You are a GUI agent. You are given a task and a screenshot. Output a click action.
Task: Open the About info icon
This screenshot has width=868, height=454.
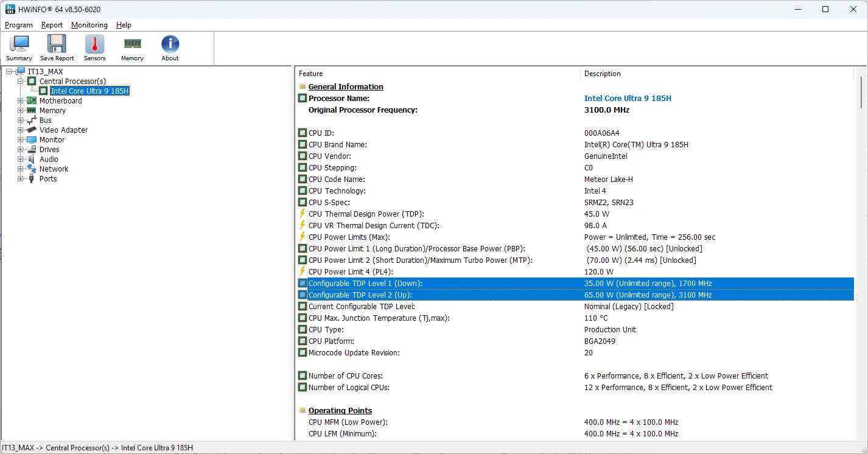point(170,44)
